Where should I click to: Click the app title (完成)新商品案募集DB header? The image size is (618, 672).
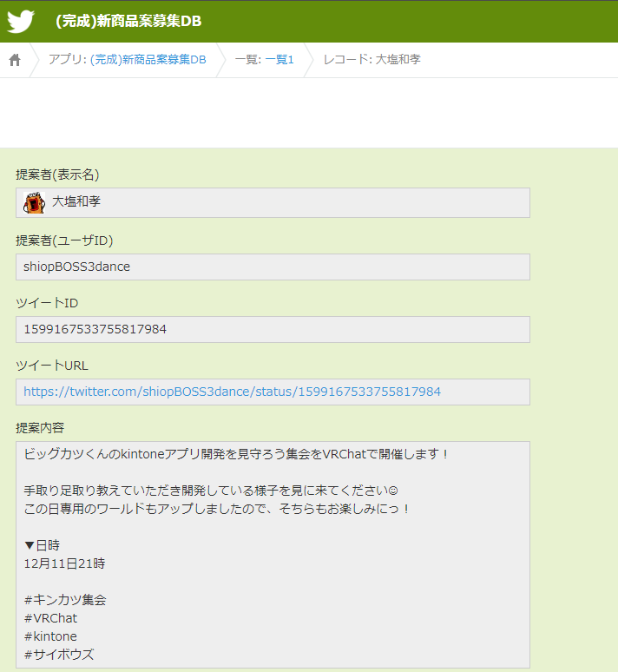click(128, 21)
